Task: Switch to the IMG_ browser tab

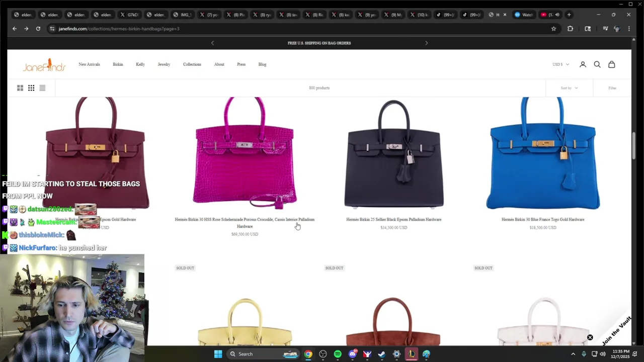Action: click(x=183, y=15)
